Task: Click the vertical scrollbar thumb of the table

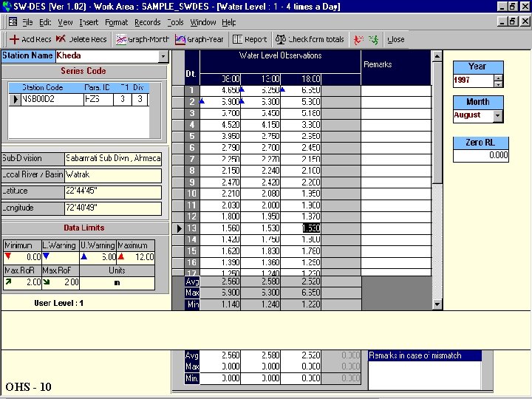Action: coord(437,123)
